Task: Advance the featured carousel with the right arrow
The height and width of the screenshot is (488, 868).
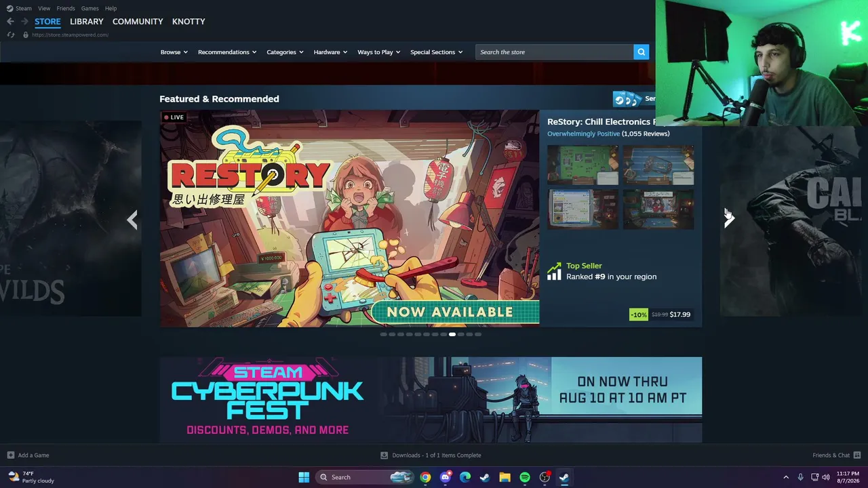Action: tap(729, 220)
